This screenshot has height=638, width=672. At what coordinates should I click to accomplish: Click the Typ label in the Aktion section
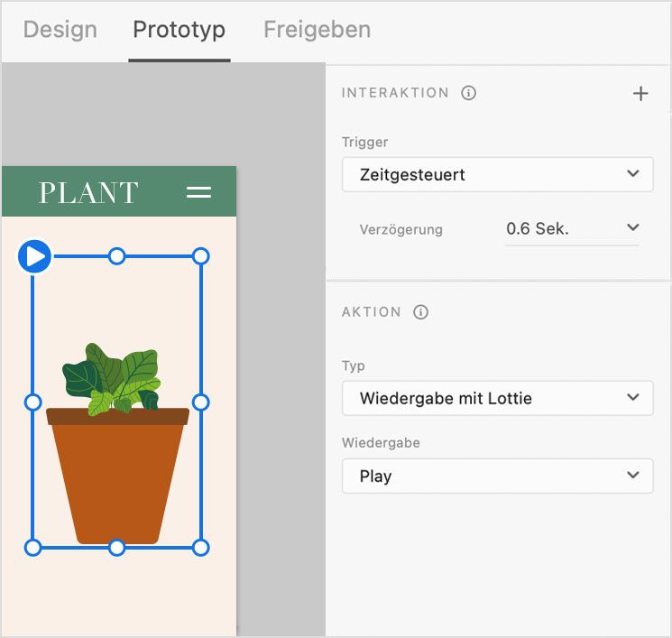(x=354, y=365)
